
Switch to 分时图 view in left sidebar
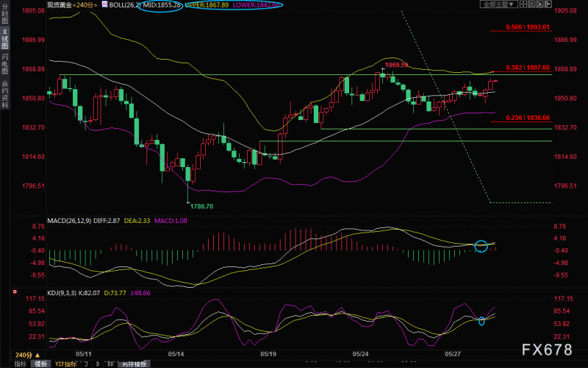5,15
